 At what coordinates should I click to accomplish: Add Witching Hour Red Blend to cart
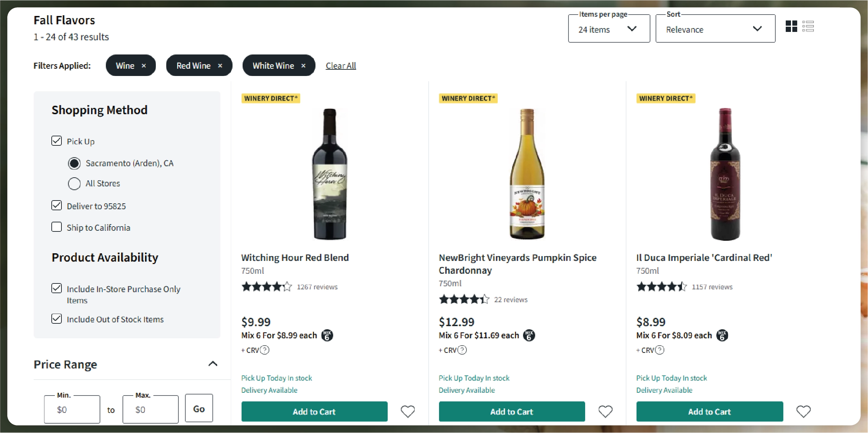pyautogui.click(x=314, y=411)
